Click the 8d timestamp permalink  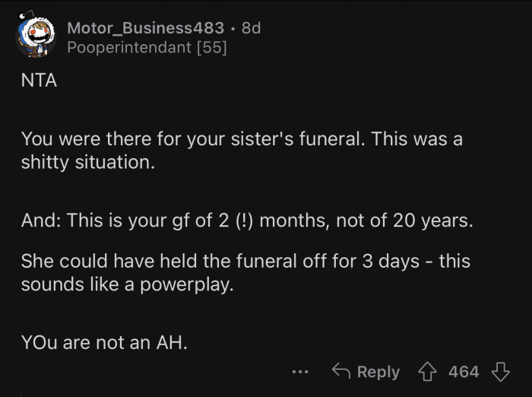[x=251, y=28]
